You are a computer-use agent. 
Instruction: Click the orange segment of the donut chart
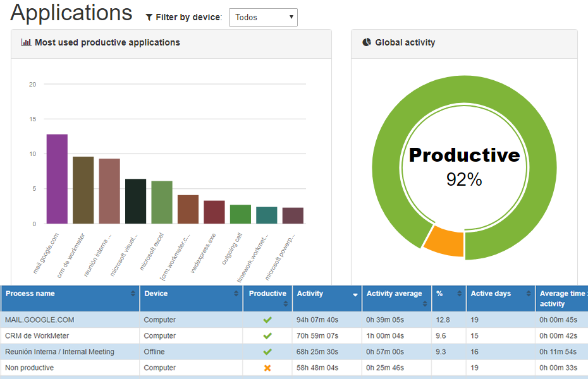444,242
